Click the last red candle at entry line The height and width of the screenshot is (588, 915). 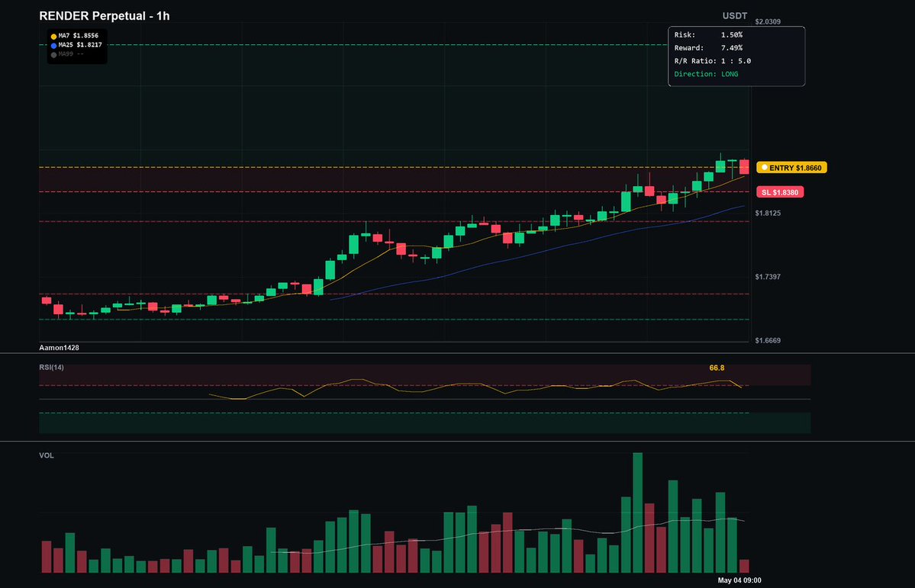point(744,166)
